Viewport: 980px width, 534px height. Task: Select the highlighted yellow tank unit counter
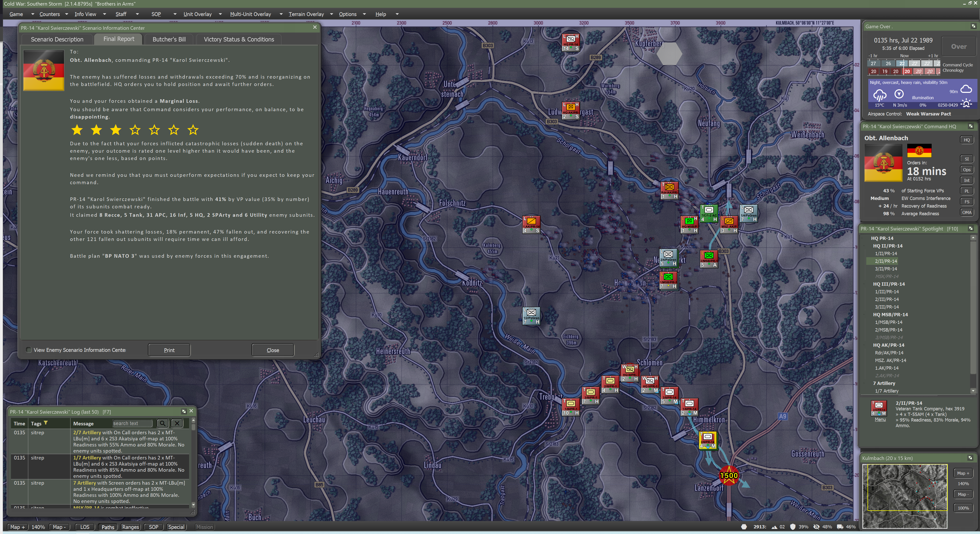(708, 440)
